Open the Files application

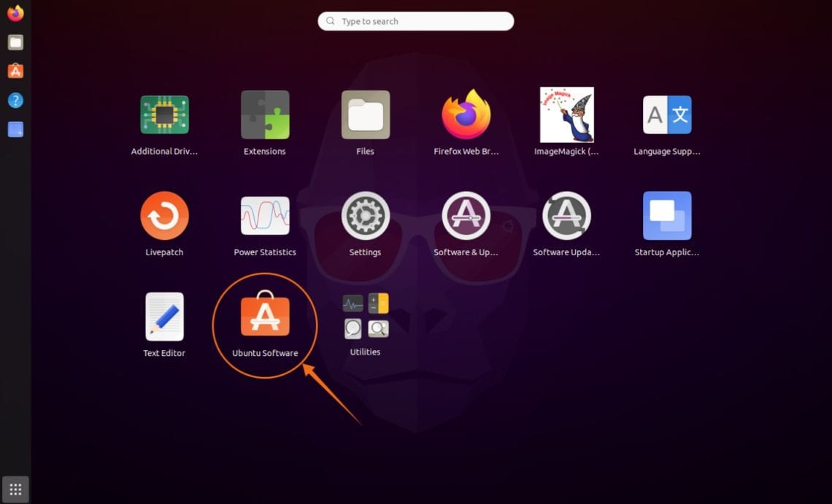pos(365,115)
